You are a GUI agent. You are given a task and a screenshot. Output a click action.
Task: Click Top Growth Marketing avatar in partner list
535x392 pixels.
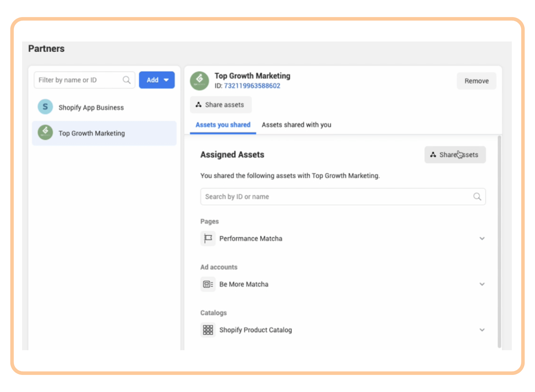(45, 133)
